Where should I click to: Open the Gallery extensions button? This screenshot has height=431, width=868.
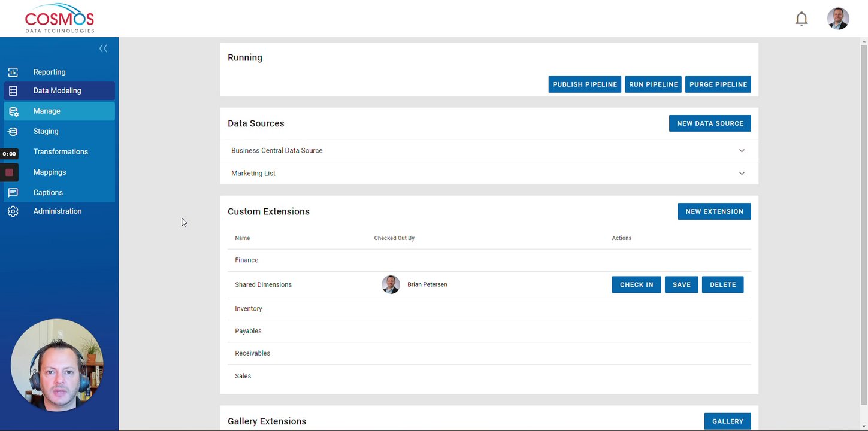pos(727,421)
